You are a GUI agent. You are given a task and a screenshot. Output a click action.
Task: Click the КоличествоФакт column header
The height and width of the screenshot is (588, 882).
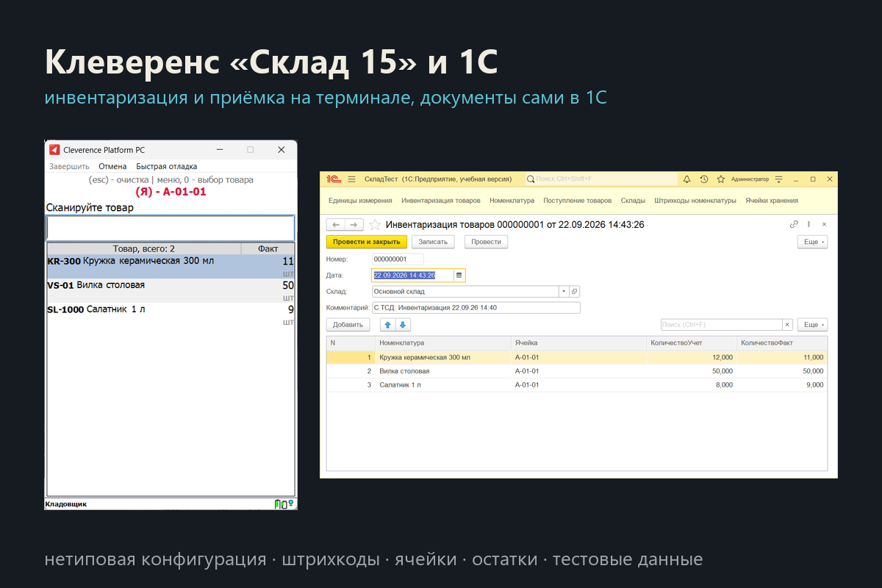point(781,343)
